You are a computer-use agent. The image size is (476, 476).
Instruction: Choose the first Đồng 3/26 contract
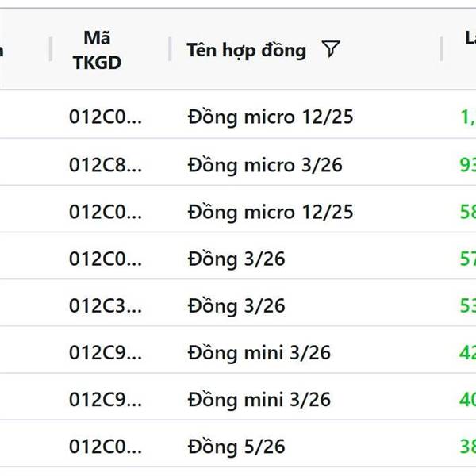tap(236, 259)
